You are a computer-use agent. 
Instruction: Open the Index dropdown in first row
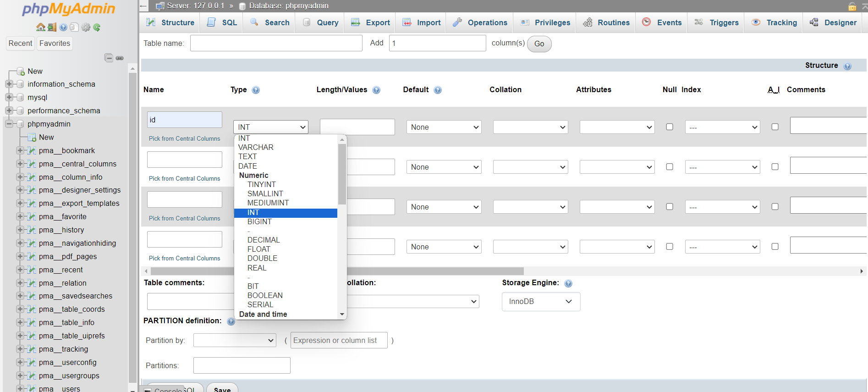pos(722,127)
